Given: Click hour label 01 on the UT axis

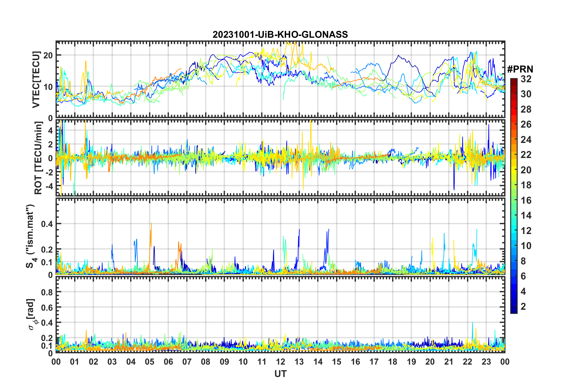Looking at the screenshot, I should pos(75,362).
